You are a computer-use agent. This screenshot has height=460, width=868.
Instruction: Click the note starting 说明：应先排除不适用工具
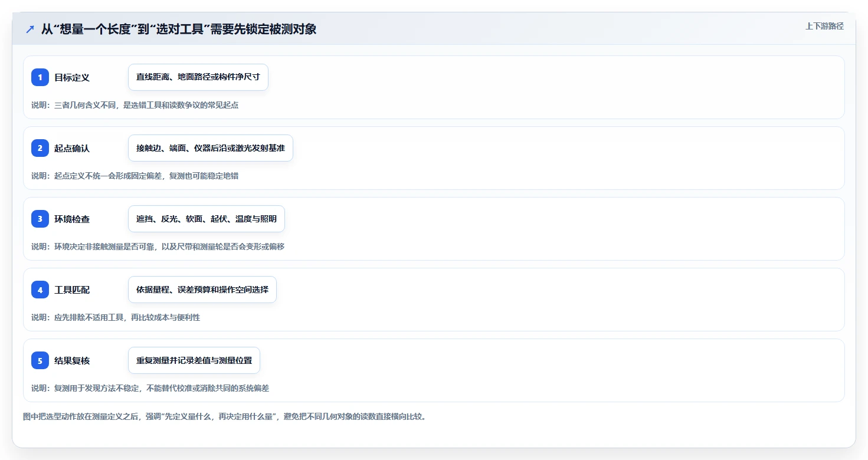(x=116, y=317)
